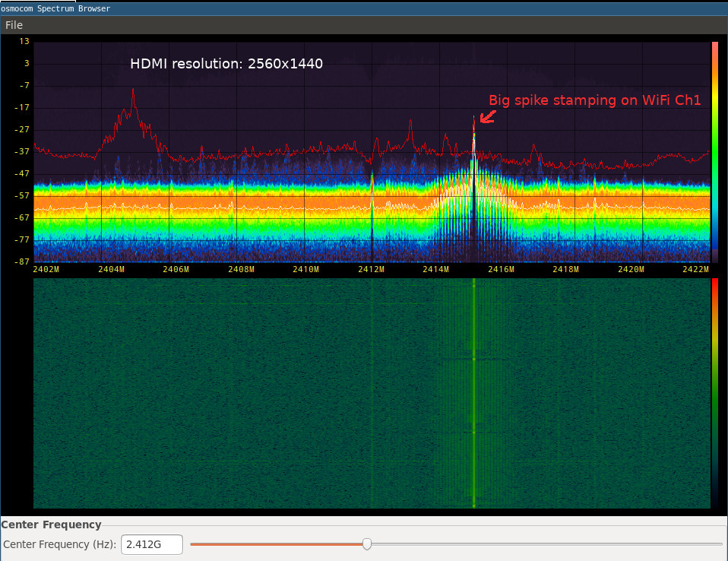Click the bright vertical line in waterfall

point(474,393)
